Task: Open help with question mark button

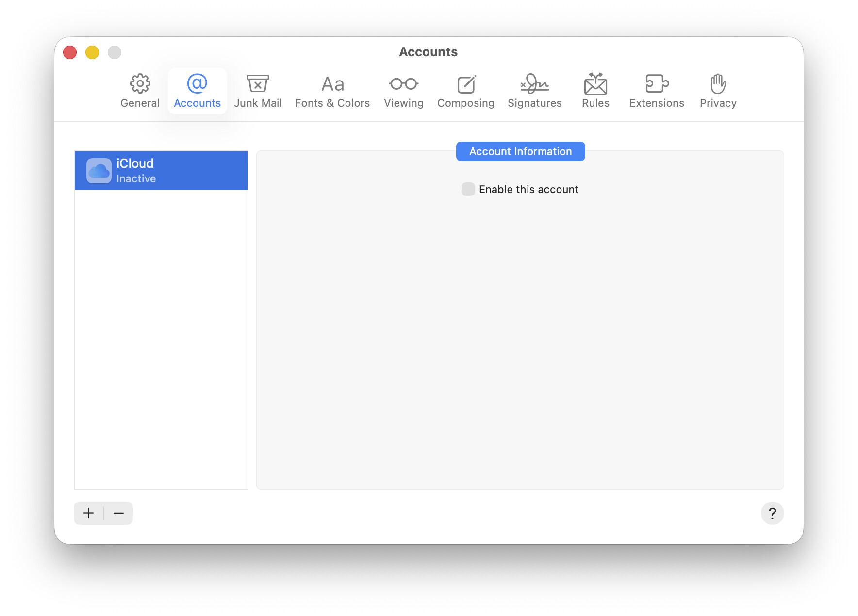Action: 772,513
